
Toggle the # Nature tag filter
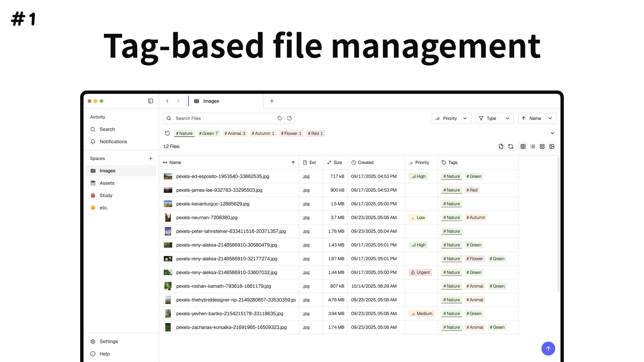[x=184, y=133]
